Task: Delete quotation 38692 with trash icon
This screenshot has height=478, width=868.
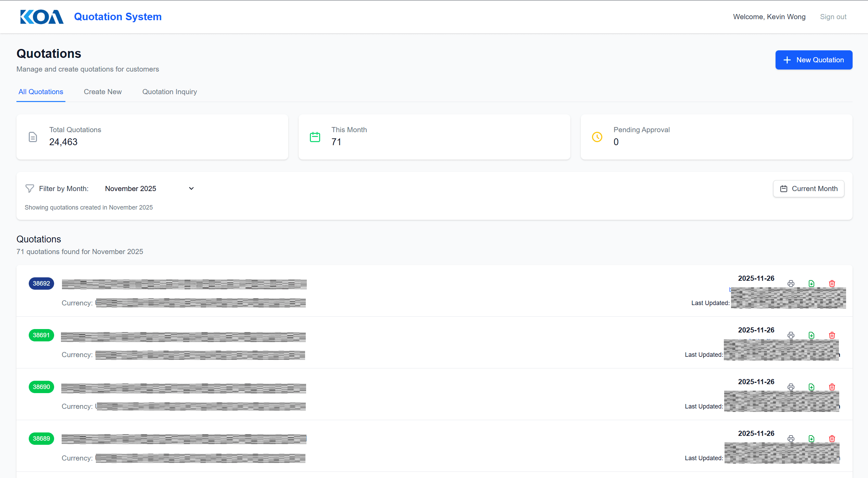Action: click(832, 284)
